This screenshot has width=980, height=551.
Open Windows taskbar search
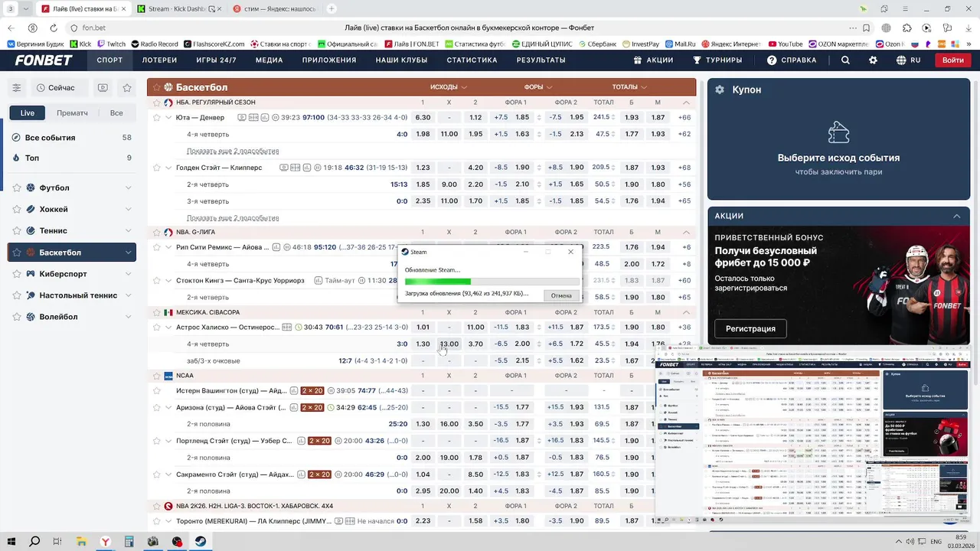pos(34,542)
